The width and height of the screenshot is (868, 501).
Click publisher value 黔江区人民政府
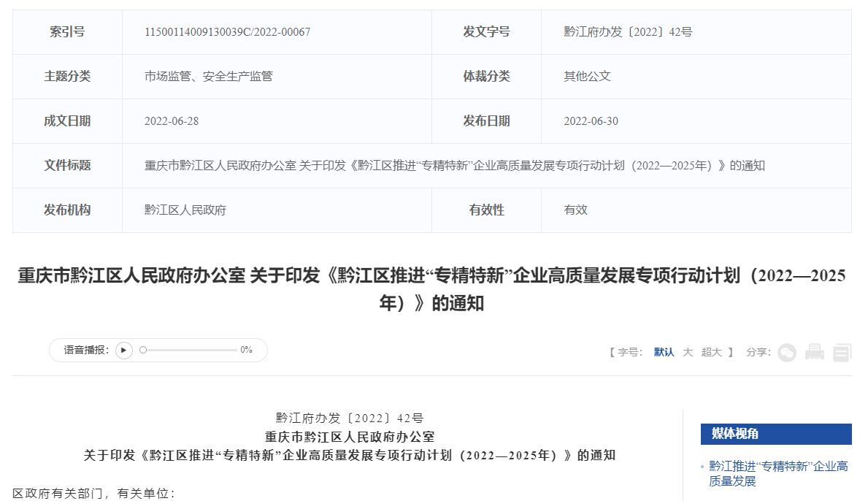coord(185,210)
